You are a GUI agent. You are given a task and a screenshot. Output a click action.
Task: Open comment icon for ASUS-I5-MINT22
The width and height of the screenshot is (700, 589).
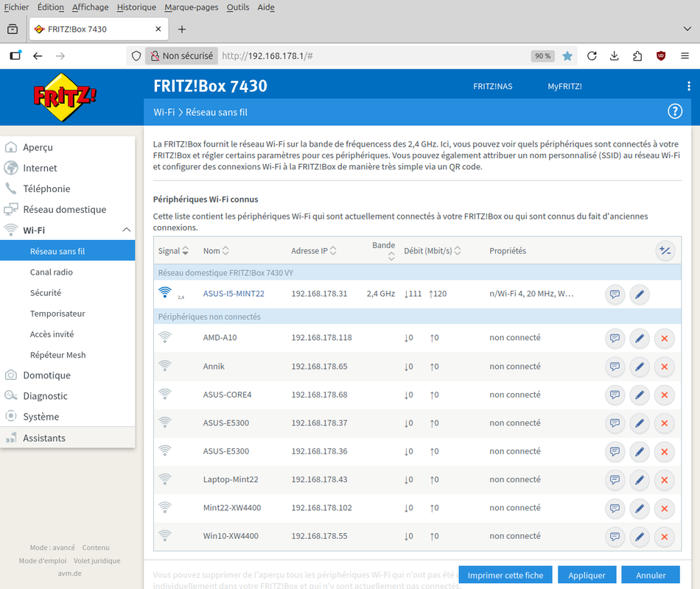(615, 294)
